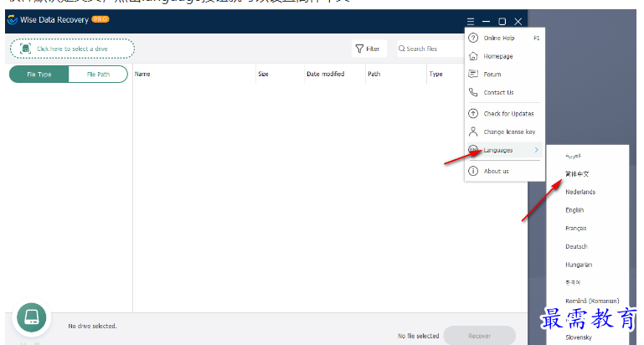Click the Filter button
The image size is (644, 345).
click(368, 49)
